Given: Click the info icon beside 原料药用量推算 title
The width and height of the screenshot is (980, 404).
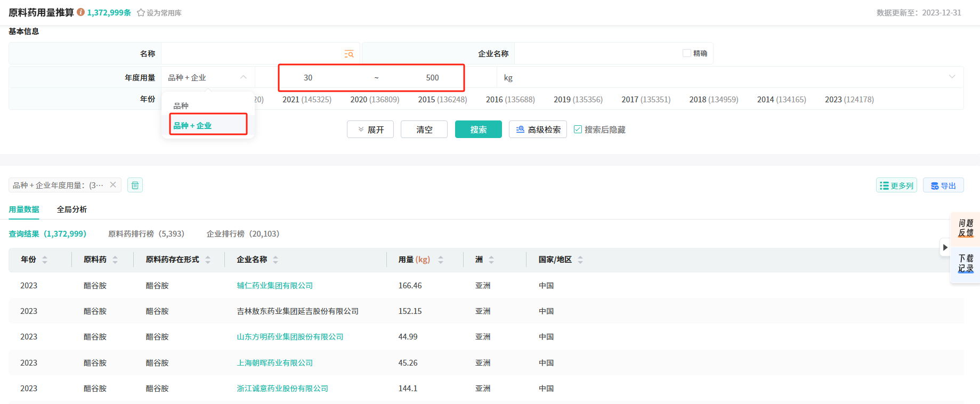Looking at the screenshot, I should 80,12.
